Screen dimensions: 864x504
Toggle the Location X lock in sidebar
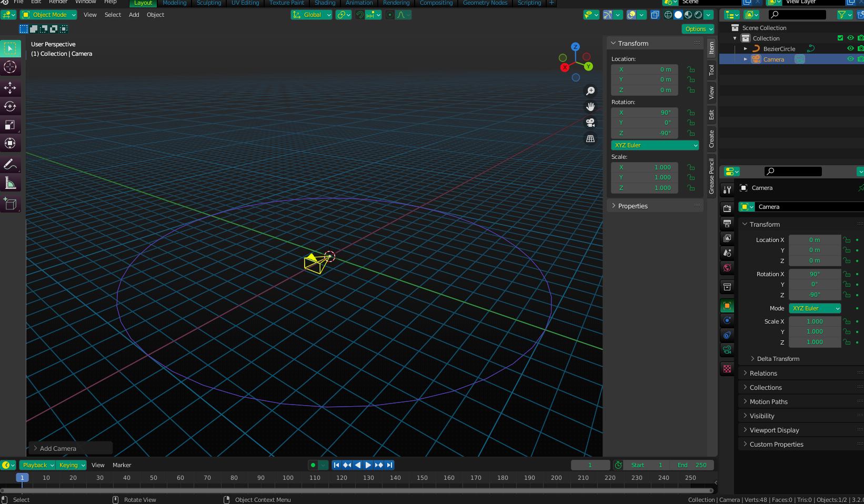[691, 69]
